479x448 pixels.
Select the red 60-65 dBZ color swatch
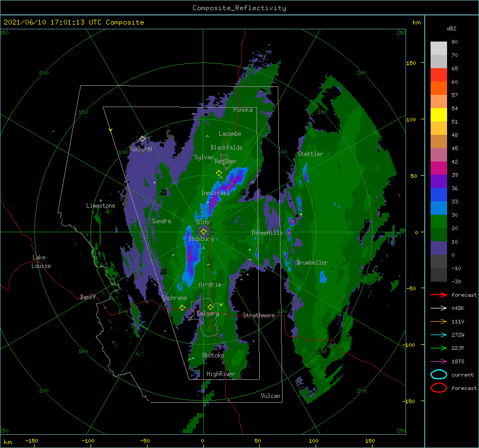pyautogui.click(x=439, y=75)
